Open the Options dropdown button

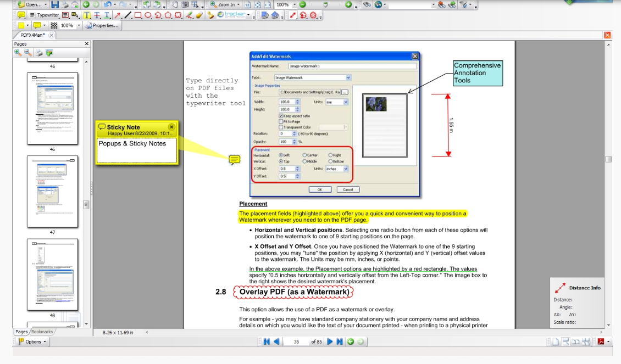(x=32, y=341)
